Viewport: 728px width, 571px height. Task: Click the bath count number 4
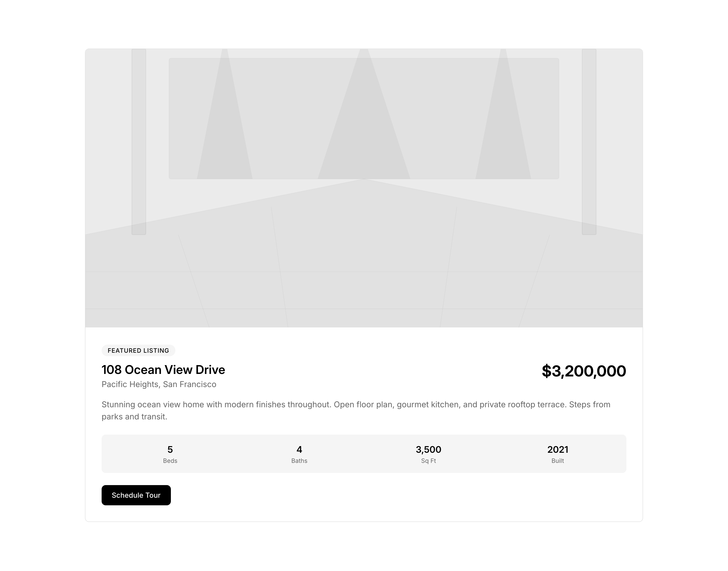[x=299, y=449]
